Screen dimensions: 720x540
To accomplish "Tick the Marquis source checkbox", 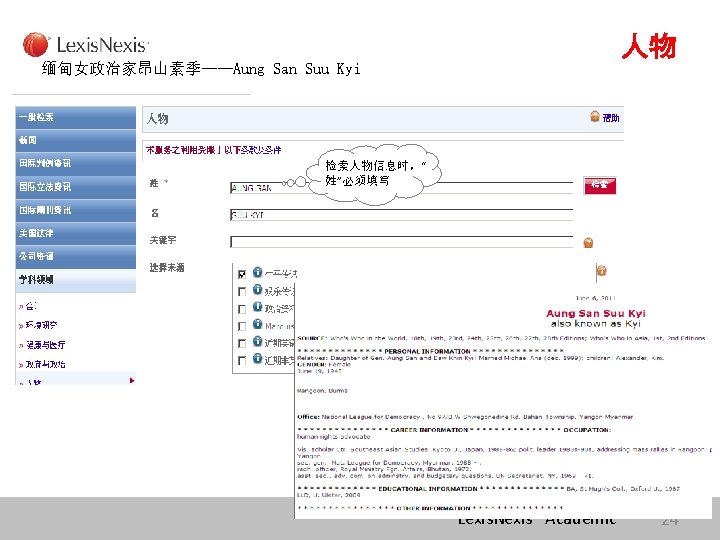I will point(242,326).
